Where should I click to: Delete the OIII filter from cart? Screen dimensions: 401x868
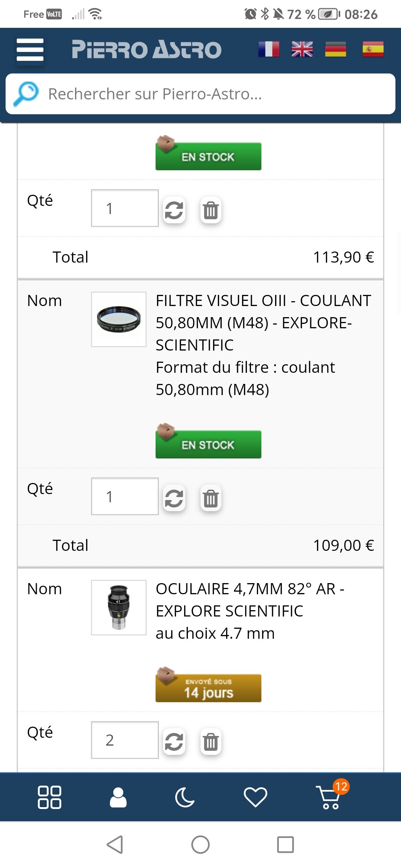(x=211, y=498)
